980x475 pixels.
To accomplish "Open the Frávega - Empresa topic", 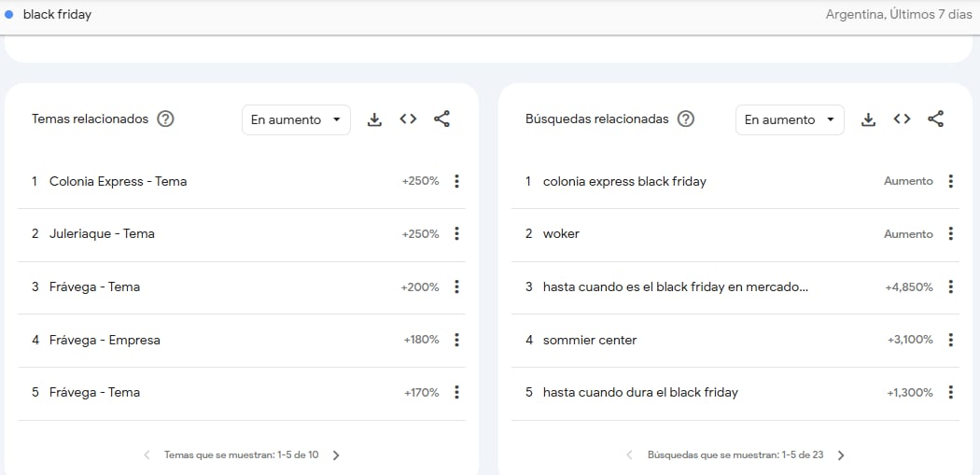I will pyautogui.click(x=105, y=340).
